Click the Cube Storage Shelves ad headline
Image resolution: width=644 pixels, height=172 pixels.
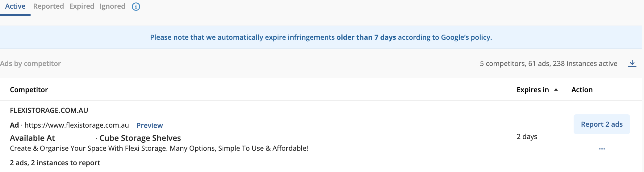(140, 138)
